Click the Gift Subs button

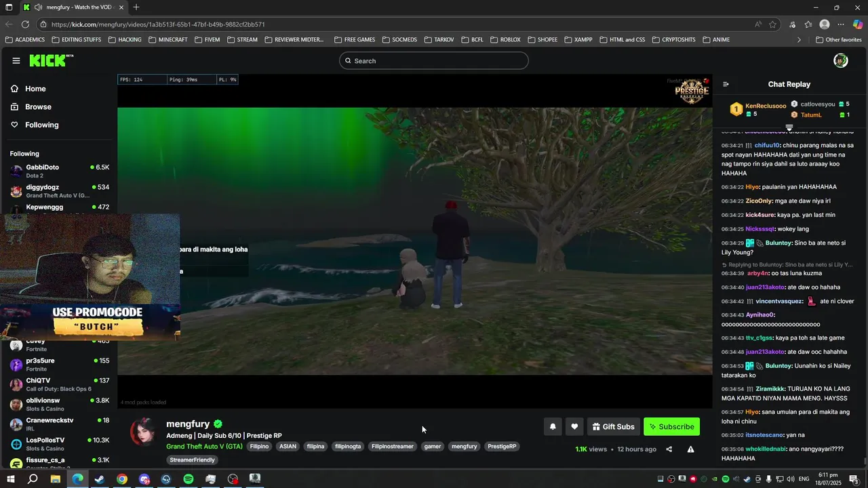click(x=613, y=426)
